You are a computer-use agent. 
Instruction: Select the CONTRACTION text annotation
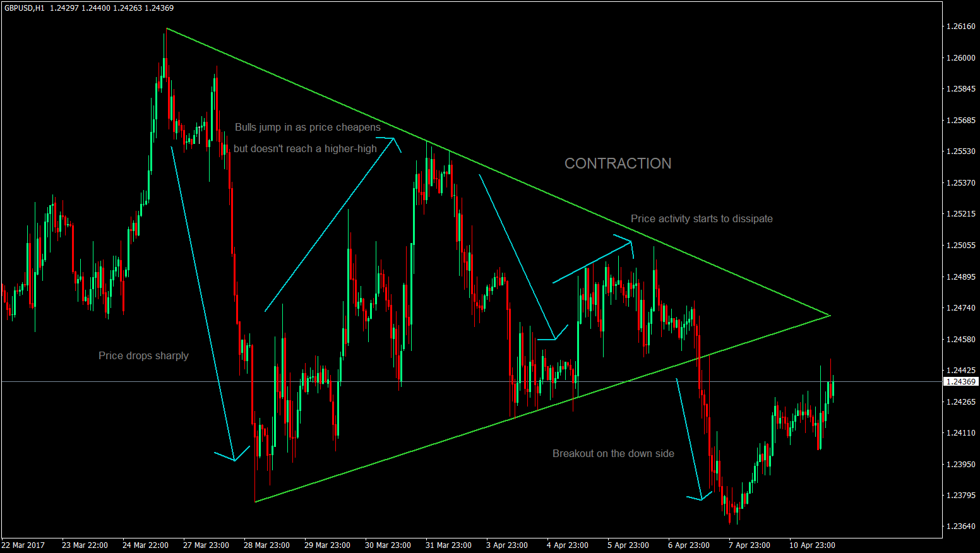[618, 164]
